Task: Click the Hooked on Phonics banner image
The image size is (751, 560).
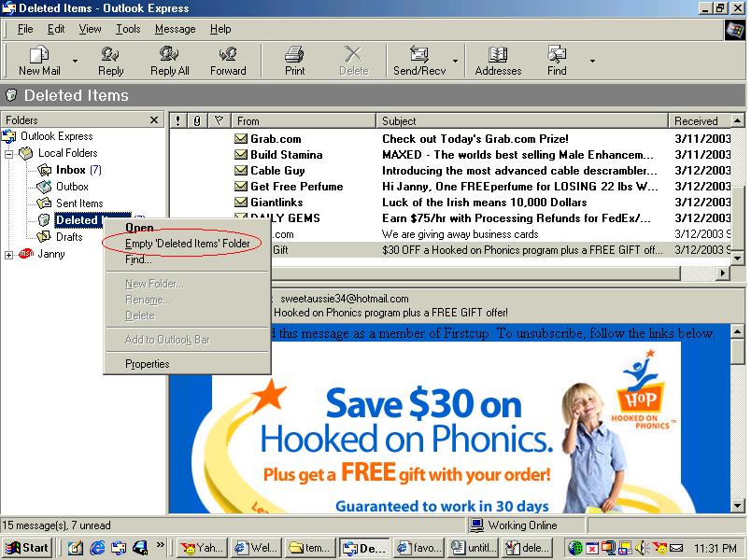Action: (x=447, y=428)
